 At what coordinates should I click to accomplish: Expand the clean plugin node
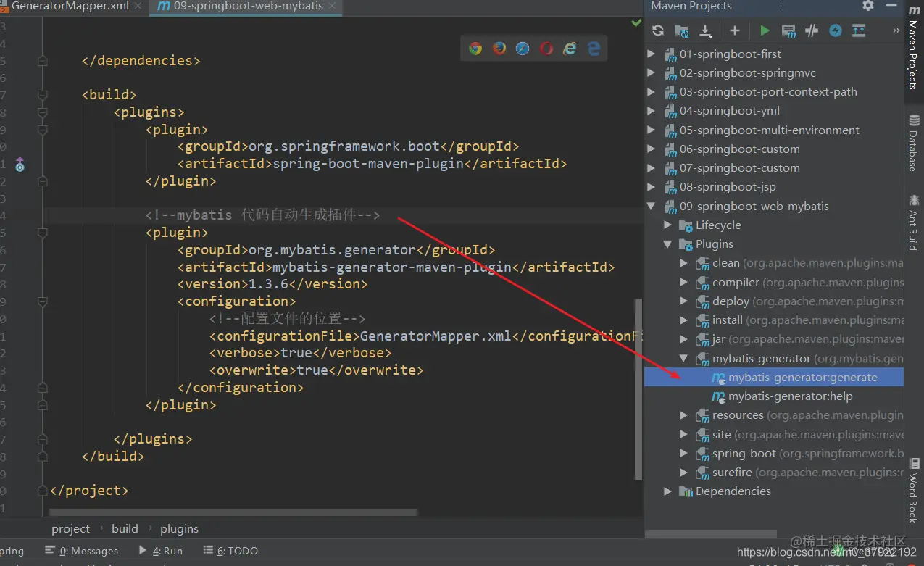[683, 263]
